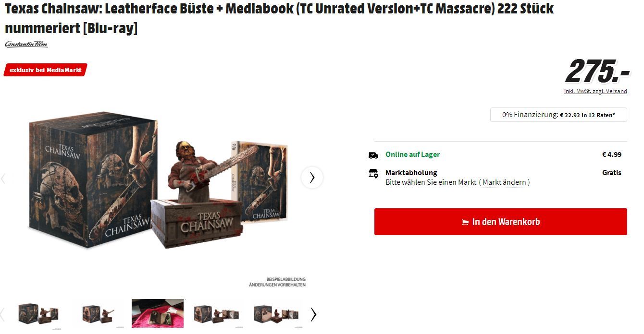
Task: Select first product thumbnail
Action: point(38,314)
